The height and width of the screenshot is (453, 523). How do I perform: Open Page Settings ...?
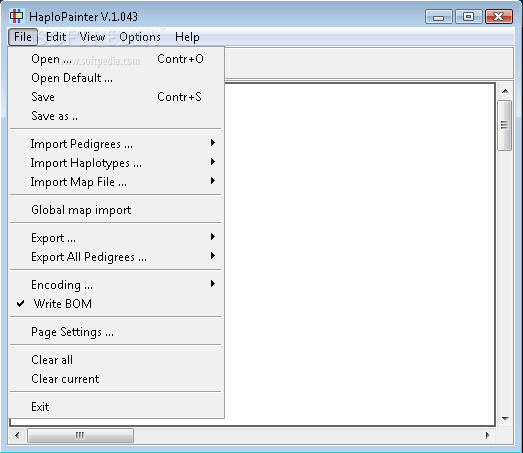(x=117, y=332)
